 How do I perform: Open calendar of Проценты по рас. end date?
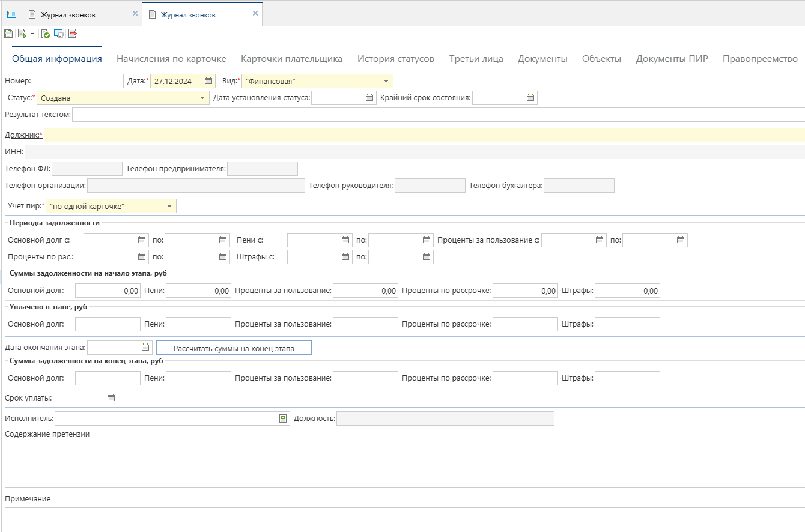tap(223, 257)
